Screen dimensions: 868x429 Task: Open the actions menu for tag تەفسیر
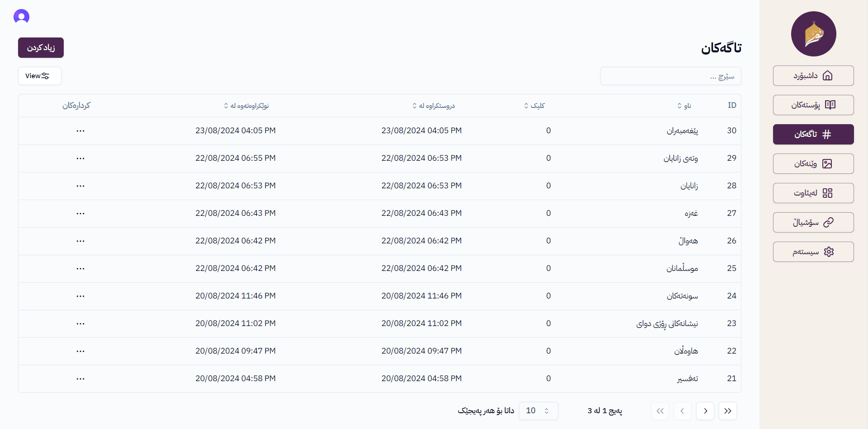pyautogui.click(x=80, y=379)
